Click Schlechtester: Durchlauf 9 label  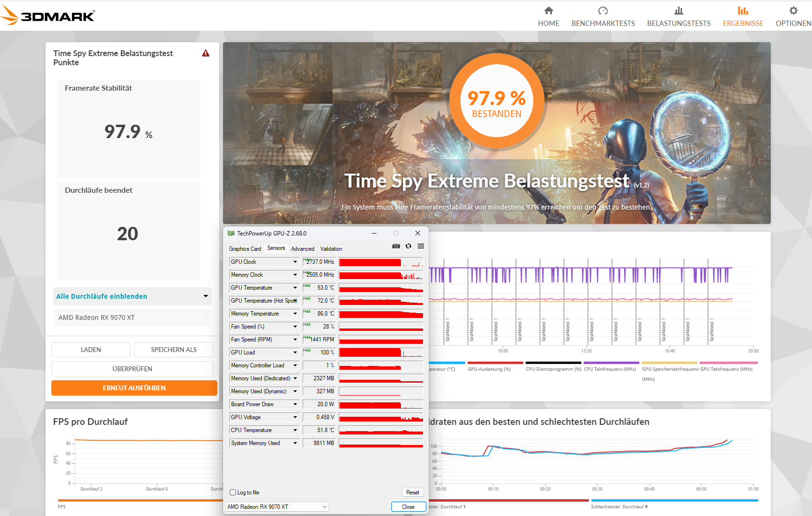coord(619,507)
